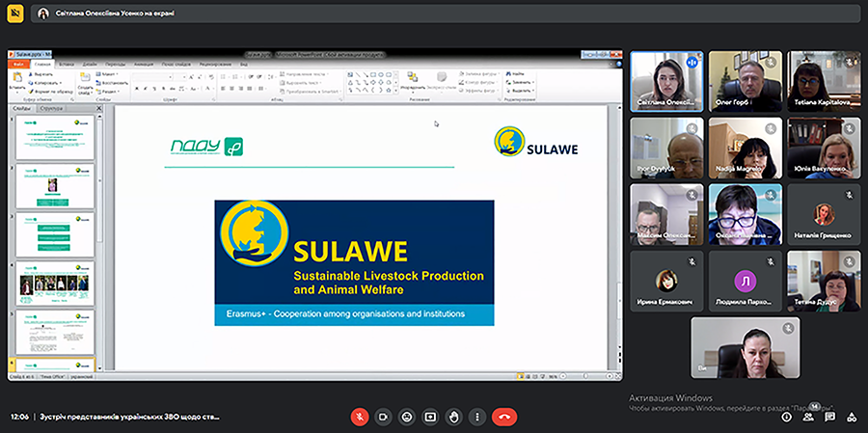Click Восстановить in the Slides group

(x=113, y=83)
